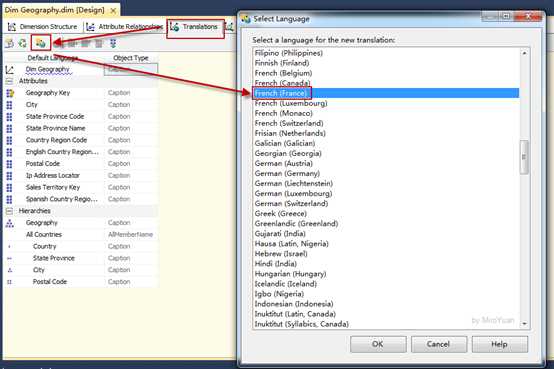Click the Dimension Structure tab icon

click(x=12, y=27)
